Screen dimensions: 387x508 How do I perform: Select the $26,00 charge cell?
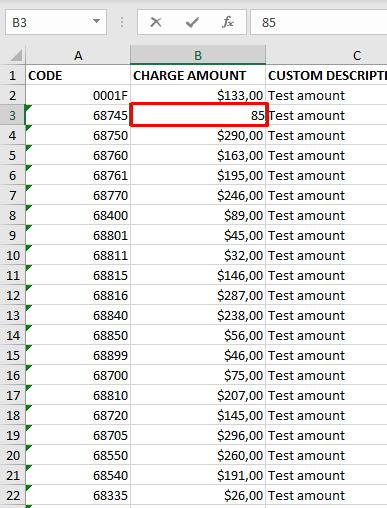pyautogui.click(x=198, y=495)
